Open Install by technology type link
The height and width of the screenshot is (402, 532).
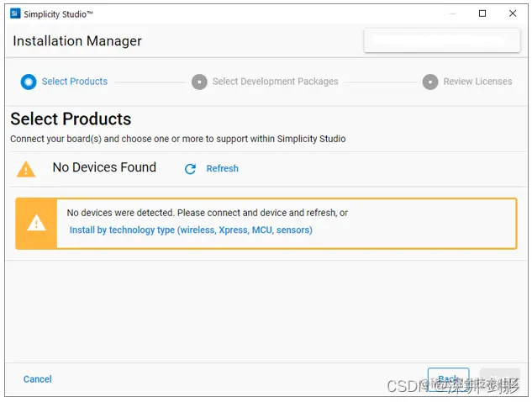click(191, 230)
